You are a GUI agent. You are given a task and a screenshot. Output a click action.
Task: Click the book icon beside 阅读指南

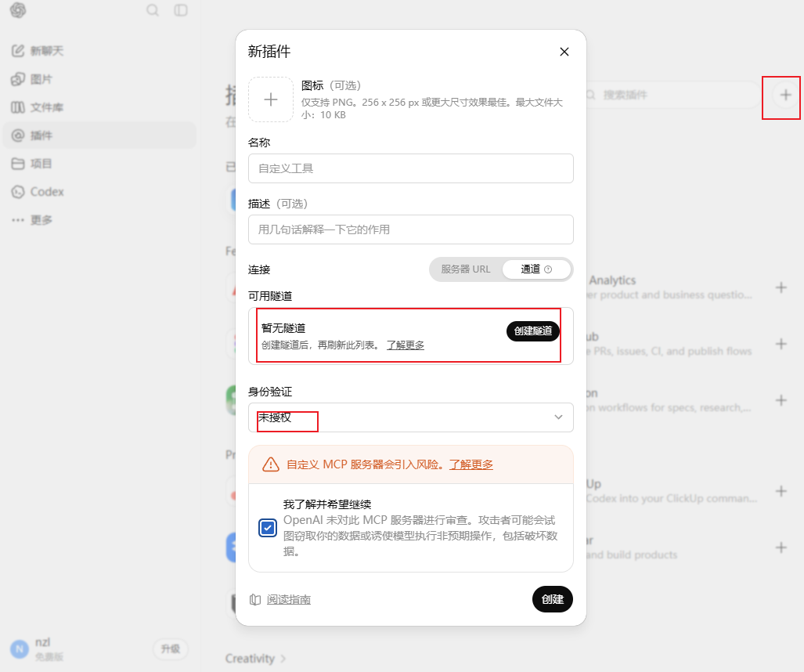(255, 600)
